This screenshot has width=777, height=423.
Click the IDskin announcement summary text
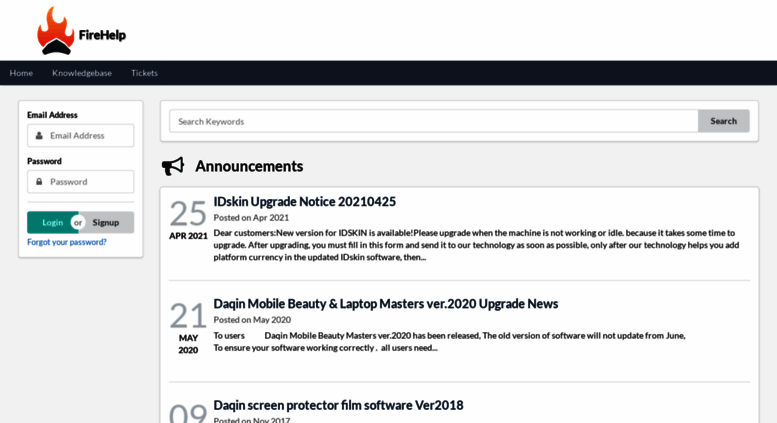pyautogui.click(x=476, y=245)
